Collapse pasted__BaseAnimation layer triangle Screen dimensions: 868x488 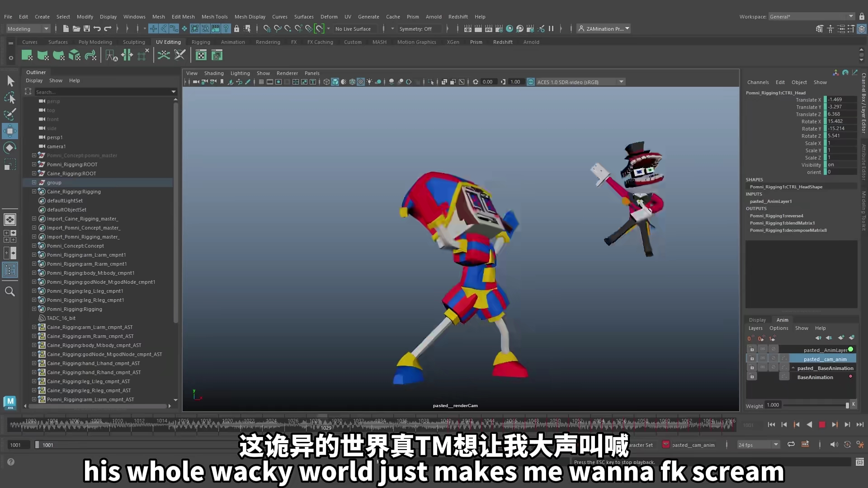pyautogui.click(x=793, y=368)
